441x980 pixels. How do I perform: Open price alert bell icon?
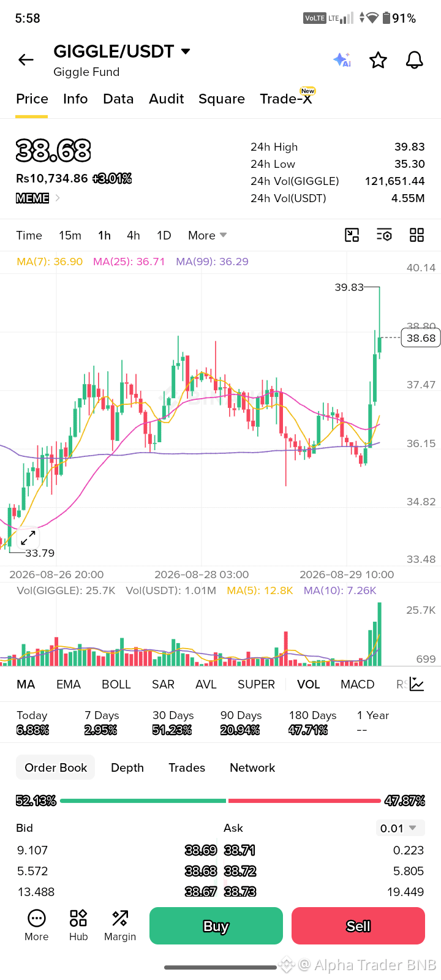tap(415, 60)
